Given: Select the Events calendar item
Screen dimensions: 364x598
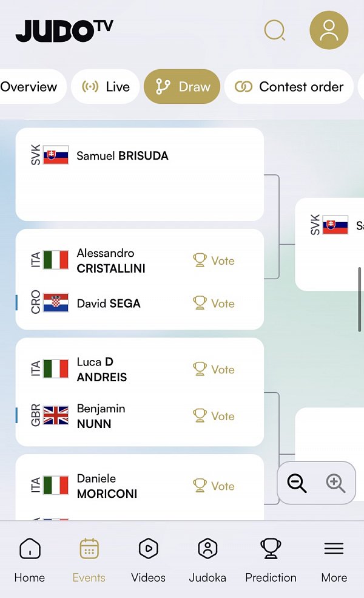Looking at the screenshot, I should (89, 560).
